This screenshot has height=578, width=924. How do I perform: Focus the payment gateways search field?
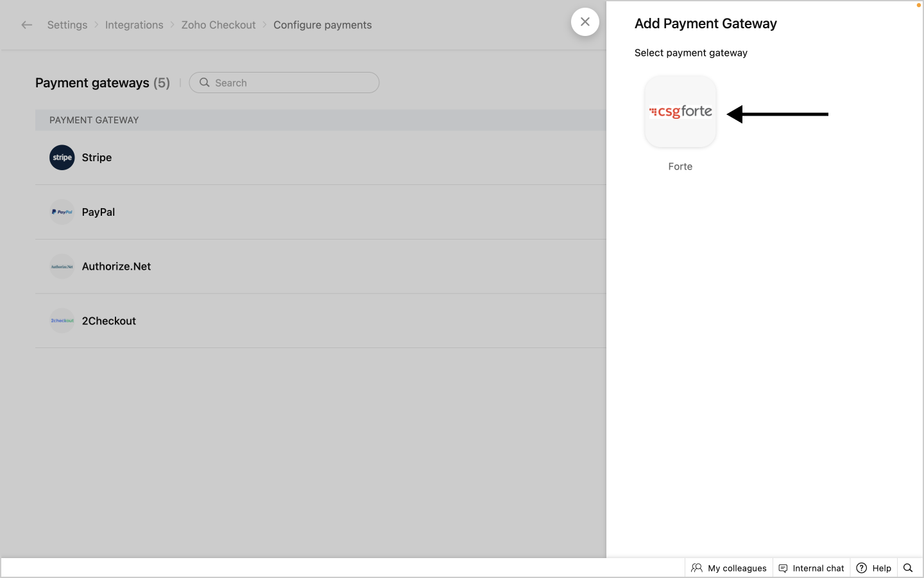point(284,83)
